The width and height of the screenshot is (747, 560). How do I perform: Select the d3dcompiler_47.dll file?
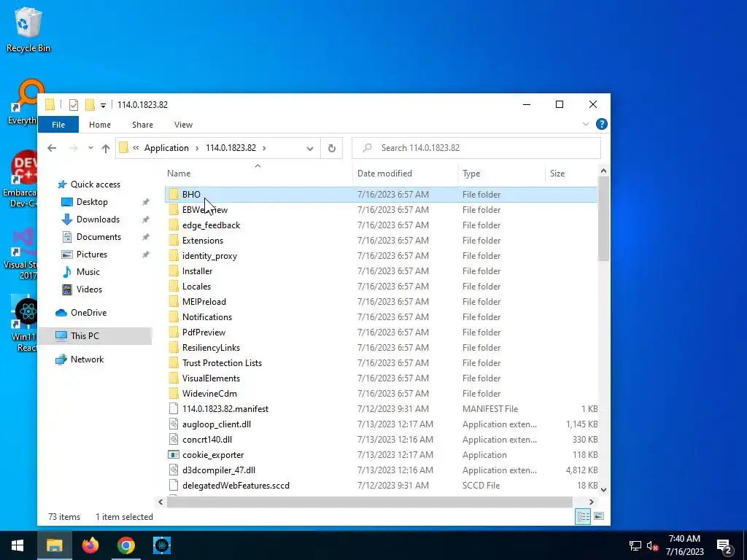[x=219, y=470]
